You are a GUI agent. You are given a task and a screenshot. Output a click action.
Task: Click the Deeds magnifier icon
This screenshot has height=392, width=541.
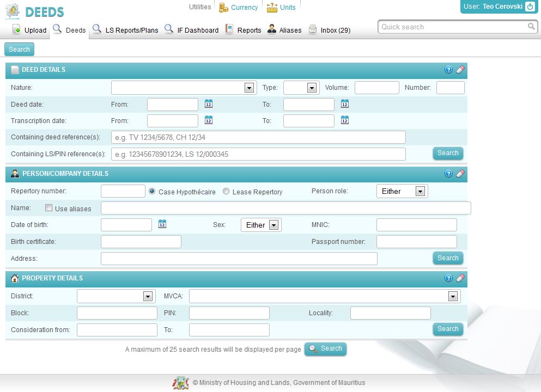[x=57, y=29]
